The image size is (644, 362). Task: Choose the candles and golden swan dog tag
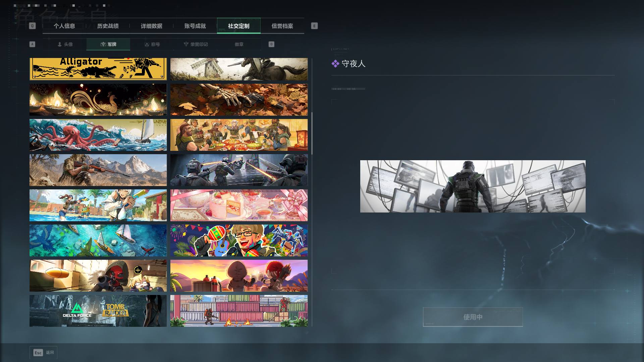(98, 100)
